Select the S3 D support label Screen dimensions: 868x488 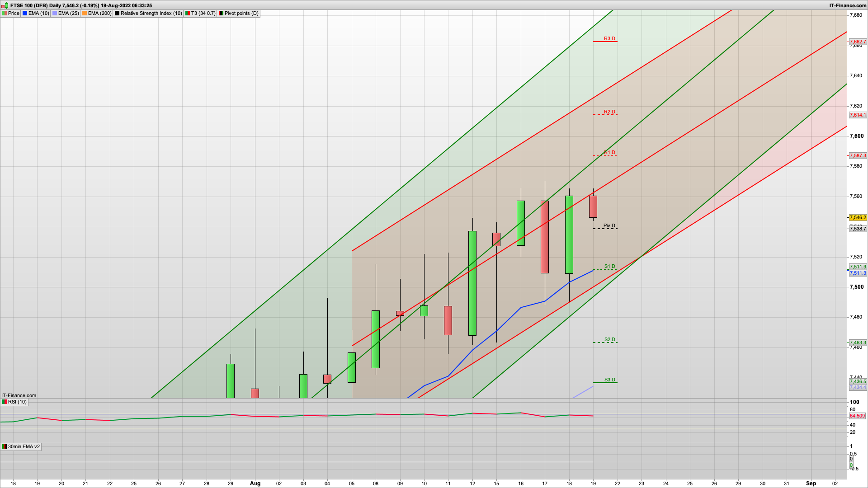click(x=610, y=380)
